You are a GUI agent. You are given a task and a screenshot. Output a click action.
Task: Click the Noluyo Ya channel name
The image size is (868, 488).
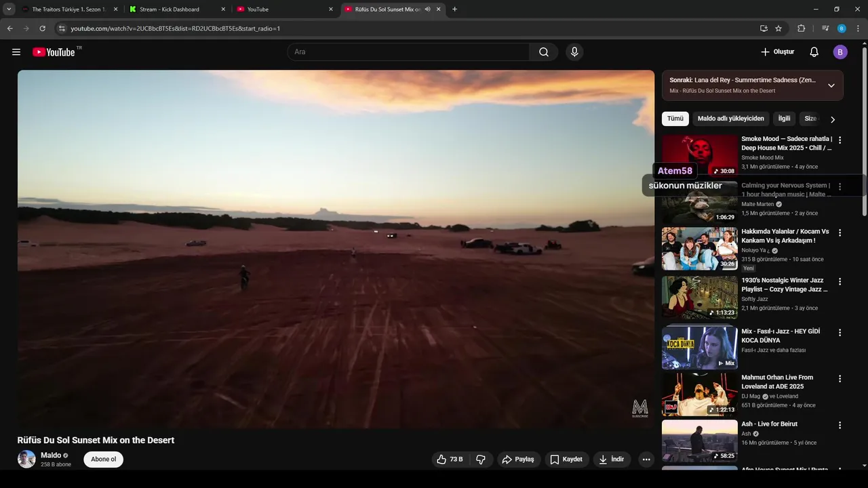coord(755,250)
